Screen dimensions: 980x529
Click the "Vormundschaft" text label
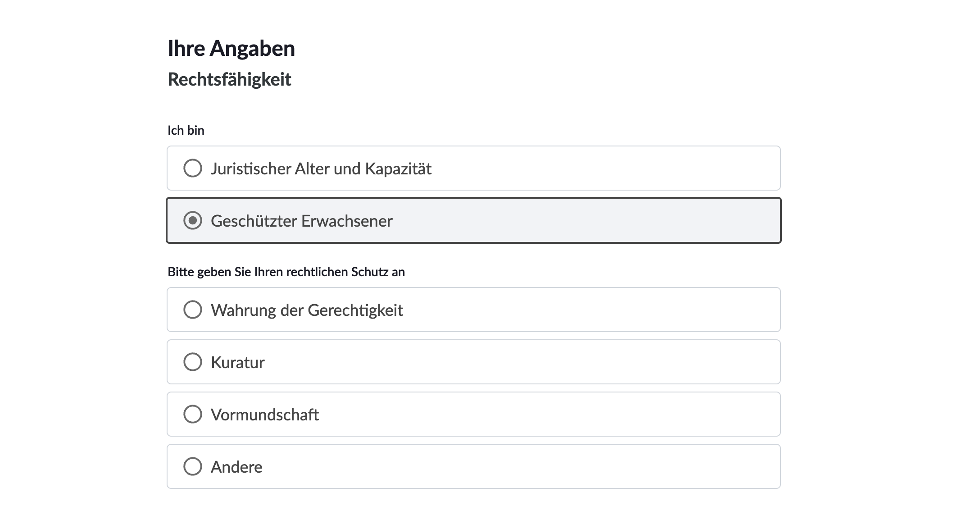[265, 414]
